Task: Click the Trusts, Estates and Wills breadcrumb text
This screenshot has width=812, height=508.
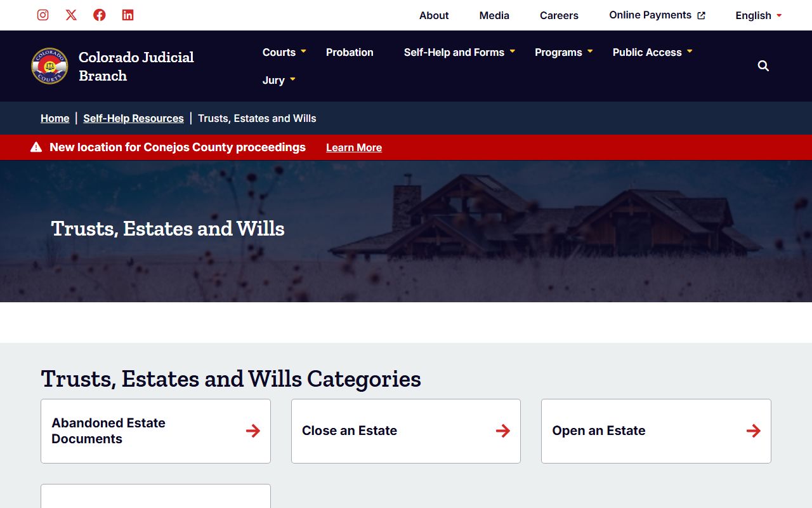Action: pyautogui.click(x=257, y=118)
